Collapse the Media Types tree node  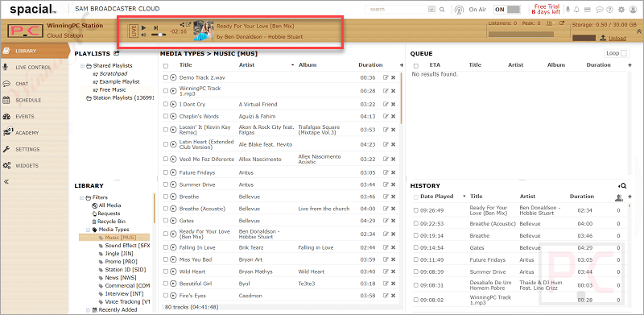point(89,230)
